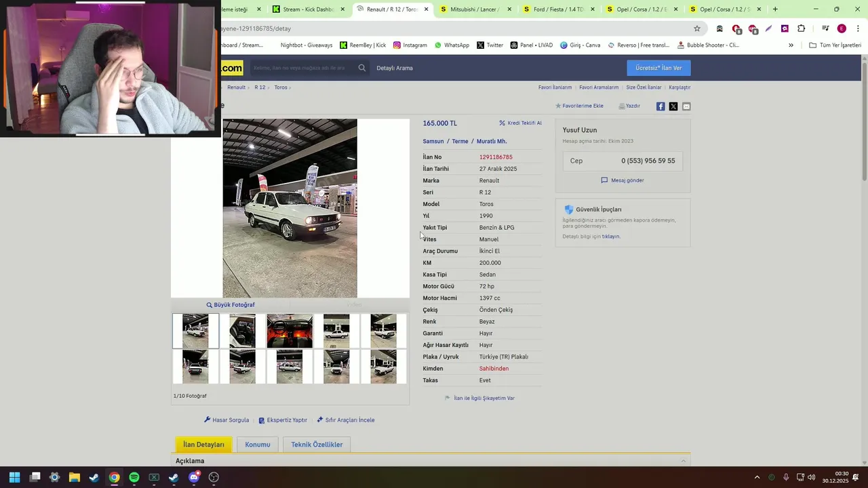
Task: Open the Teknik Özellikler tab
Action: [317, 445]
